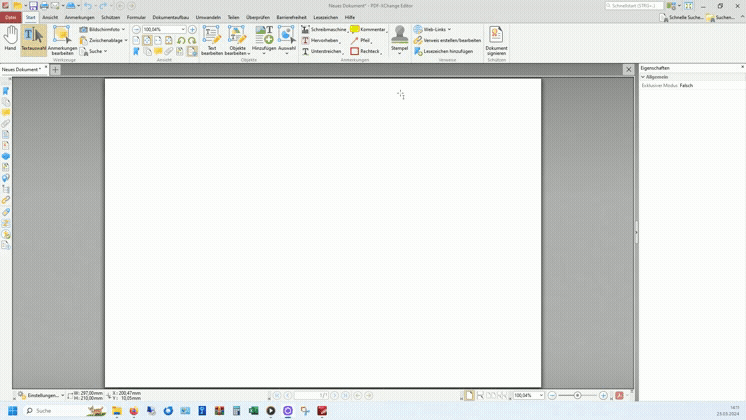Click the Text bearbeiten tool
The image size is (746, 420).
pyautogui.click(x=212, y=40)
